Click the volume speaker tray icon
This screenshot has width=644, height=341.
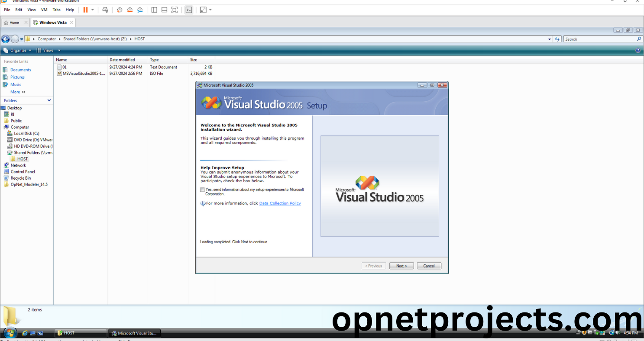click(618, 333)
